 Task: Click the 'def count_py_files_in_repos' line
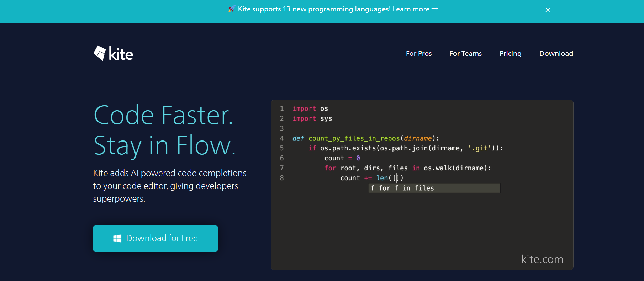(366, 138)
